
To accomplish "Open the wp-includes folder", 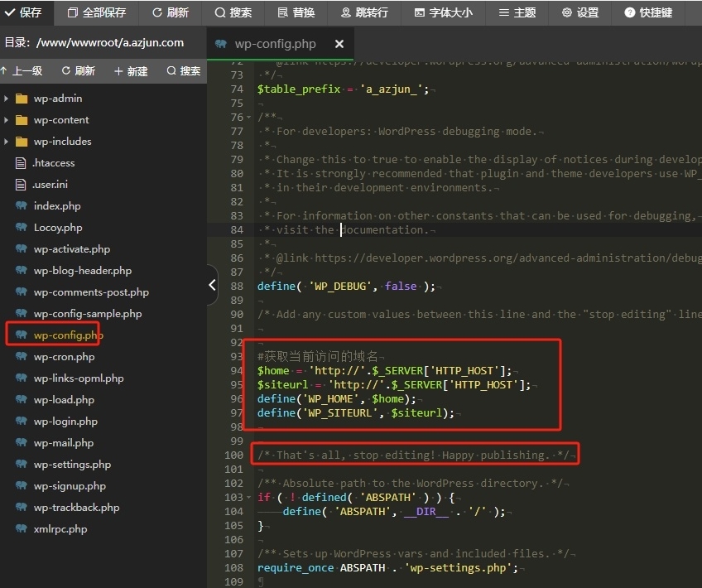I will (63, 141).
